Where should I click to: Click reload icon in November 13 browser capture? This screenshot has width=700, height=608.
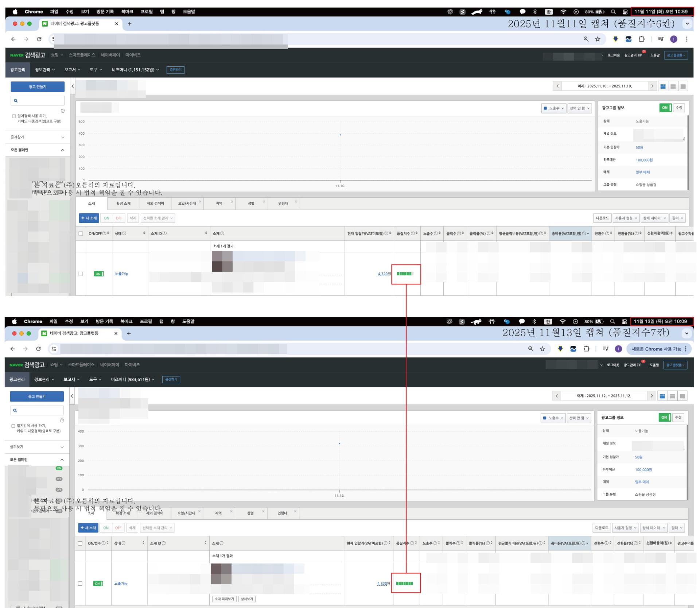click(x=38, y=349)
